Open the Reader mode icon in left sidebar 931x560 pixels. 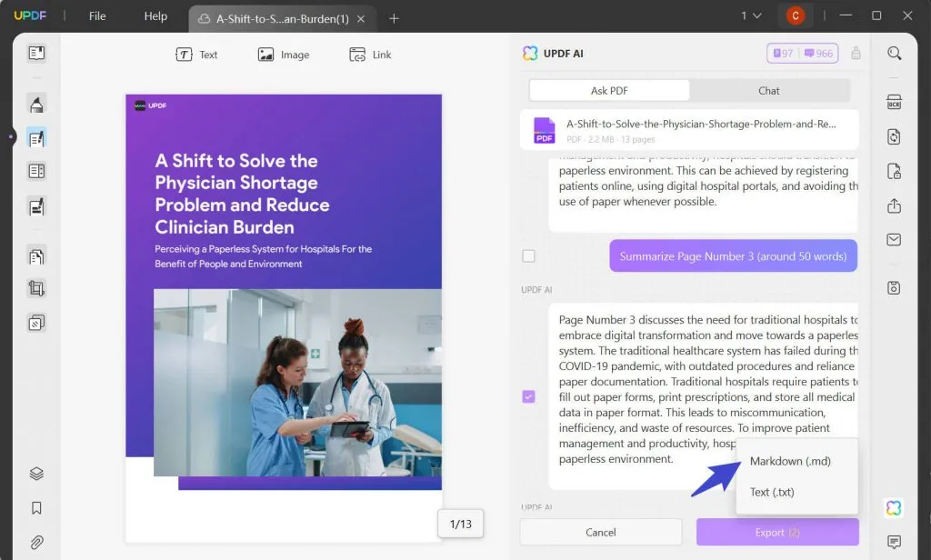point(36,54)
